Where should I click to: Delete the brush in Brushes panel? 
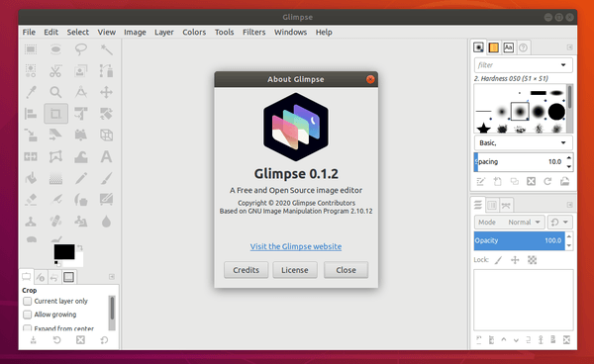click(x=531, y=182)
